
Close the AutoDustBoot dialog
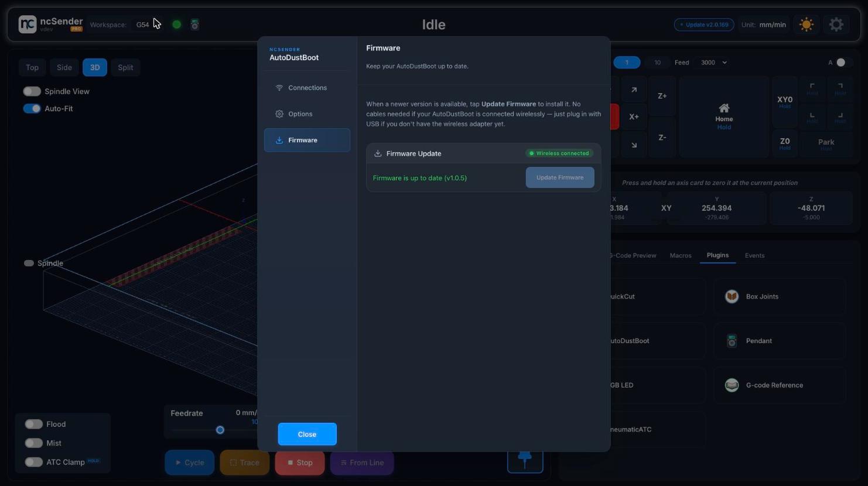click(x=307, y=434)
